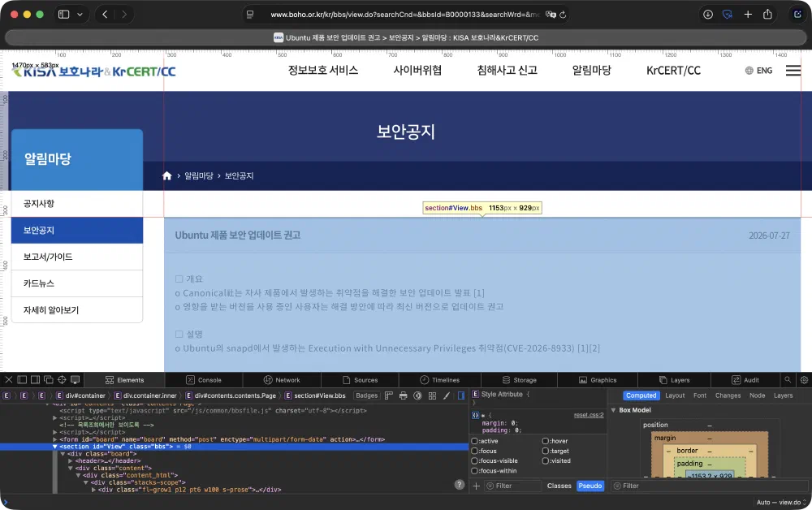Expand the header node in DOM tree
The image size is (812, 510).
pos(71,460)
